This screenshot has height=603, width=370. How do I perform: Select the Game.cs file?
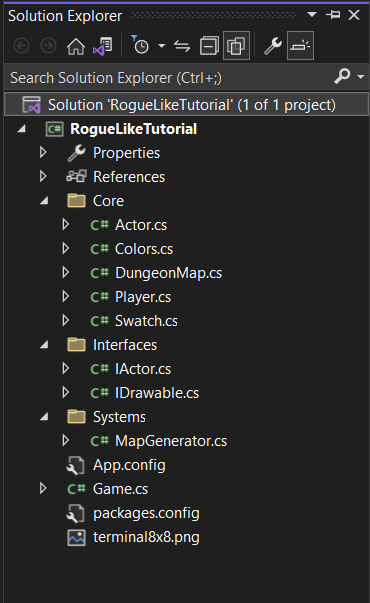tap(120, 489)
